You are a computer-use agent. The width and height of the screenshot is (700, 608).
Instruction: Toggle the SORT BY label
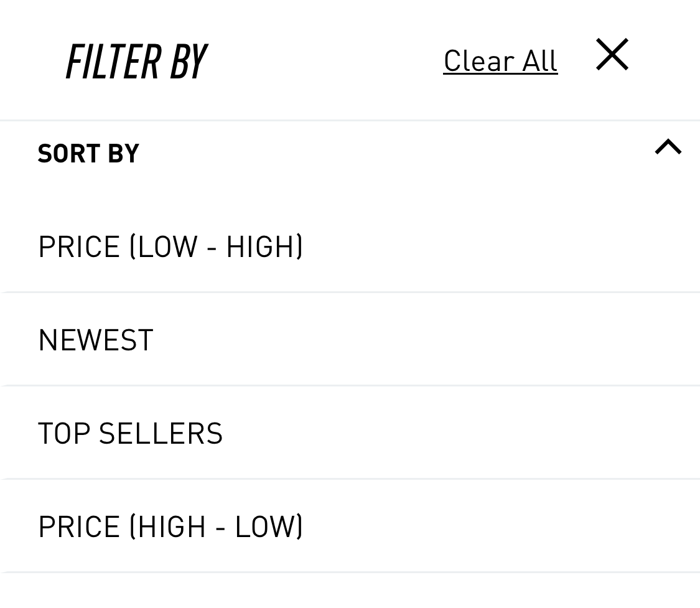tap(88, 153)
